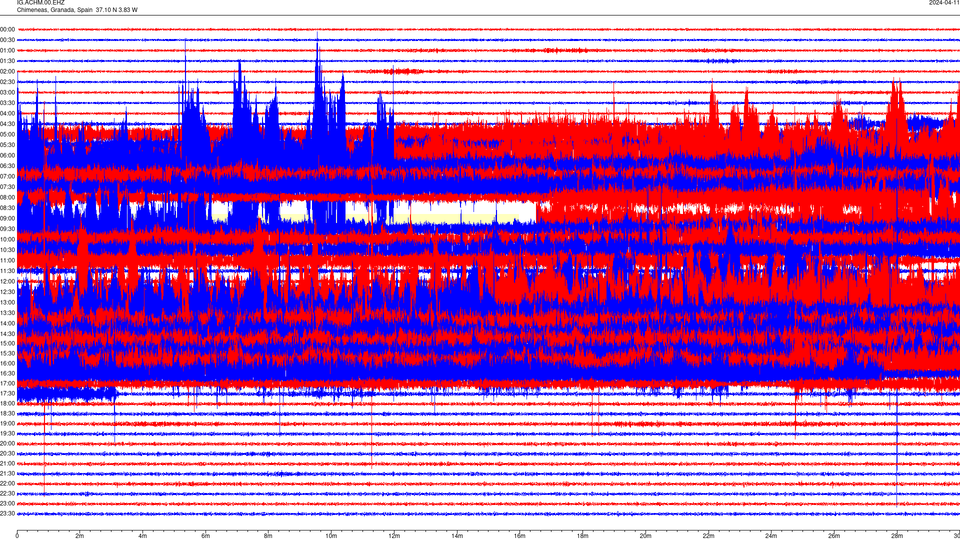Select the '19:00' time row label
The width and height of the screenshot is (960, 540).
click(7, 424)
